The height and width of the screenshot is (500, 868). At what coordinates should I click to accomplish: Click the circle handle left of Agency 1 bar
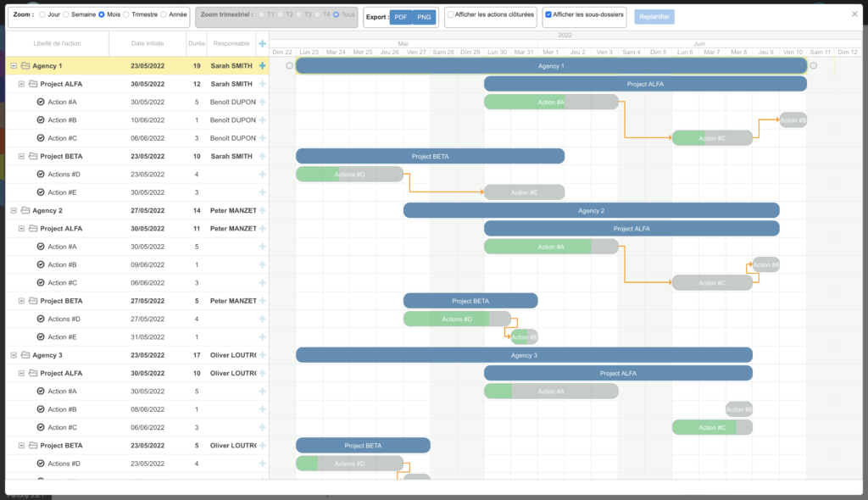[x=290, y=65]
